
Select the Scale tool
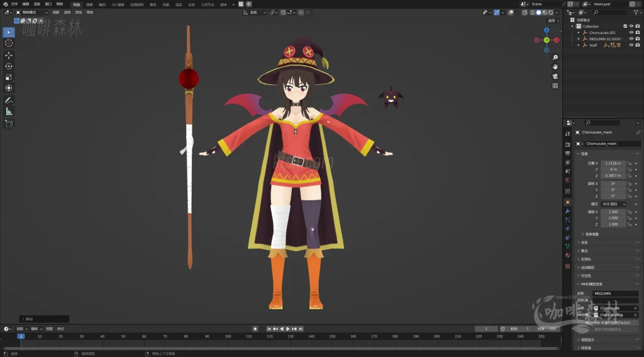coord(9,77)
